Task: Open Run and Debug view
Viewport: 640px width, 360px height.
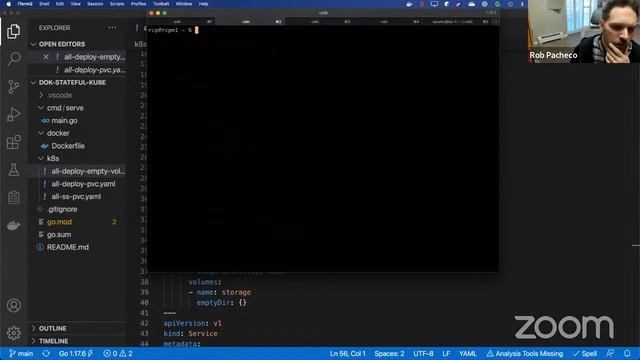Action: pos(13,114)
